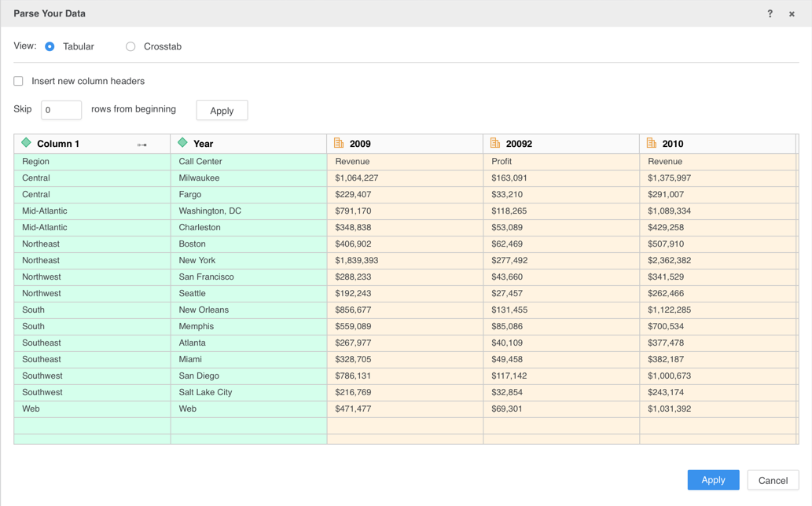Screen dimensions: 812x506
Task: Select the 20092 column header name
Action: [519, 144]
